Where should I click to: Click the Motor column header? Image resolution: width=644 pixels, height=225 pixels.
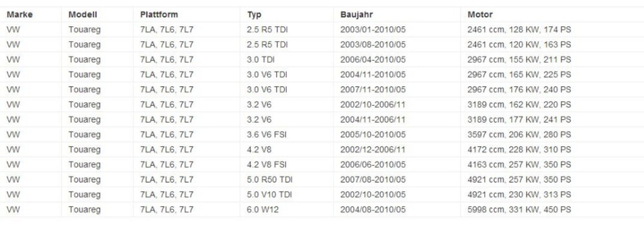tap(480, 15)
